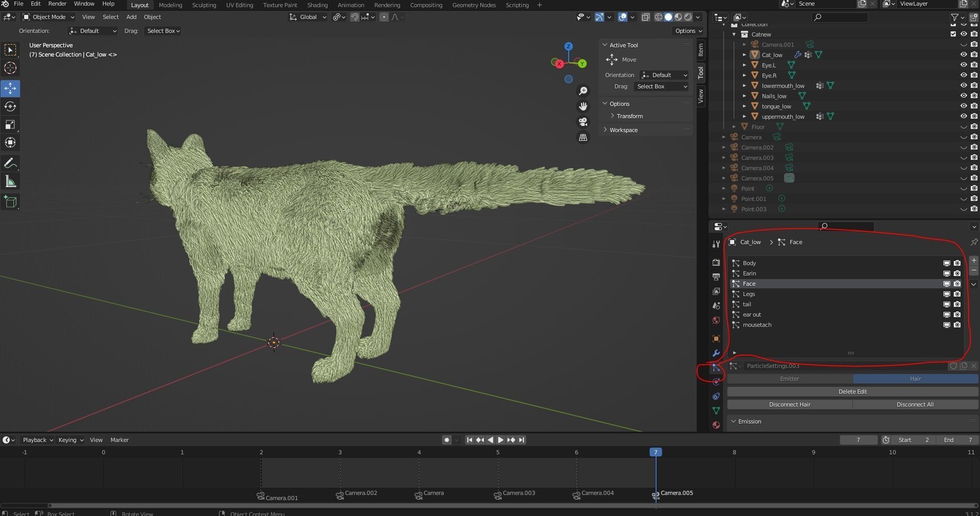The height and width of the screenshot is (516, 980).
Task: Click the Disconnect Hair button
Action: point(790,404)
